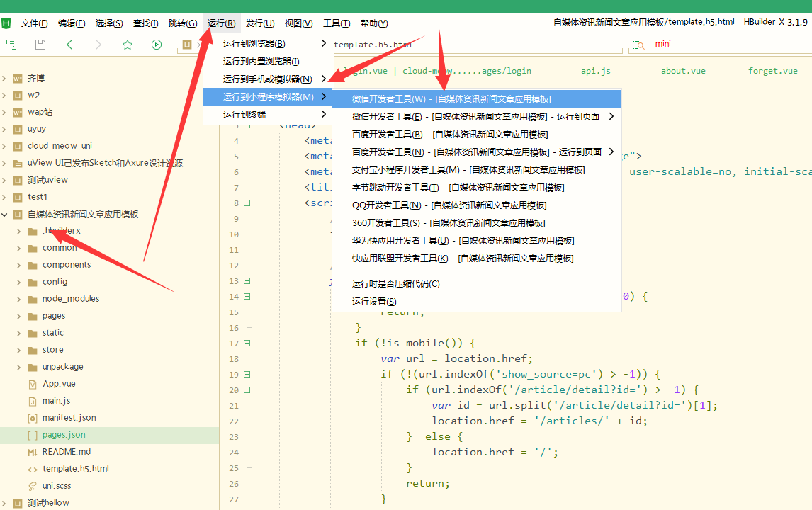
Task: Select 运行到内置浏览器(I)
Action: 268,61
